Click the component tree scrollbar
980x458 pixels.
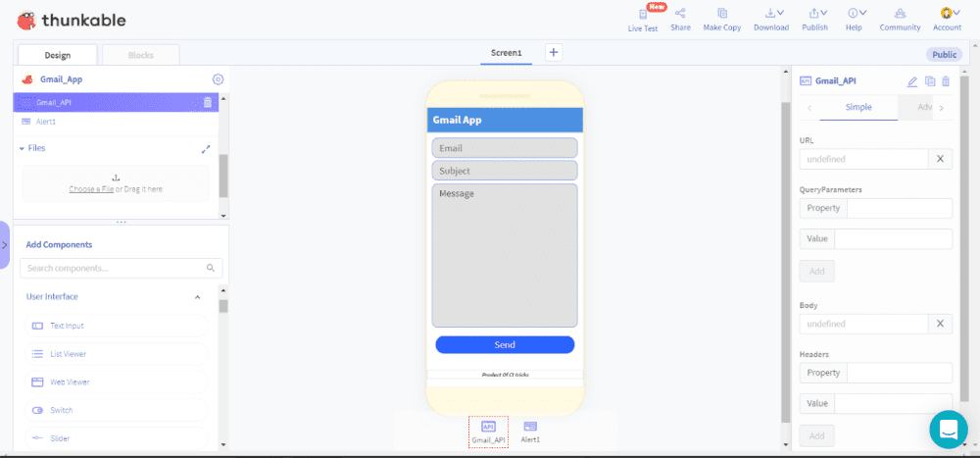(223, 176)
